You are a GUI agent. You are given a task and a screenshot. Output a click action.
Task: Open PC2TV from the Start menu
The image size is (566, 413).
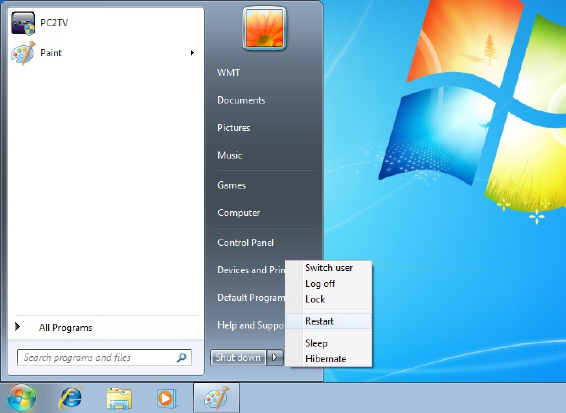point(105,23)
